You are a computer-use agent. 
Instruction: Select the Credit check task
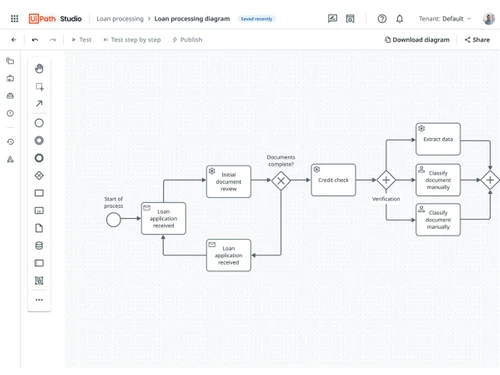click(x=333, y=180)
